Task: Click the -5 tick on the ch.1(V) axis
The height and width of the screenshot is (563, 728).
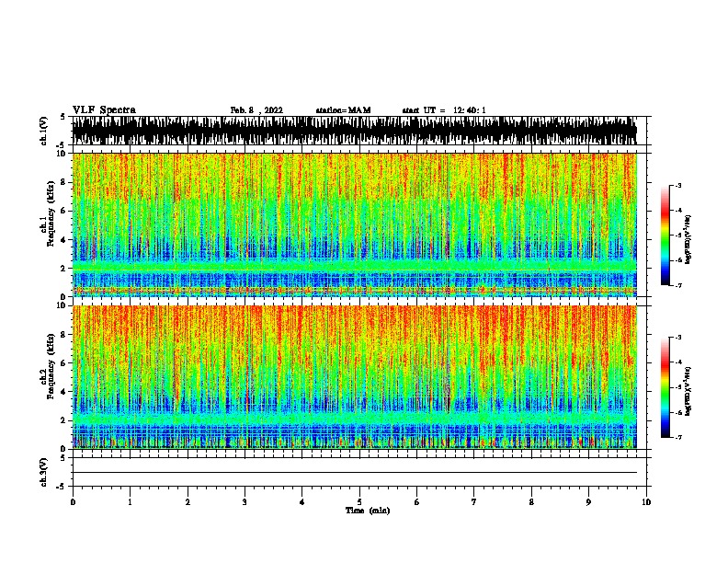Action: tap(61, 145)
